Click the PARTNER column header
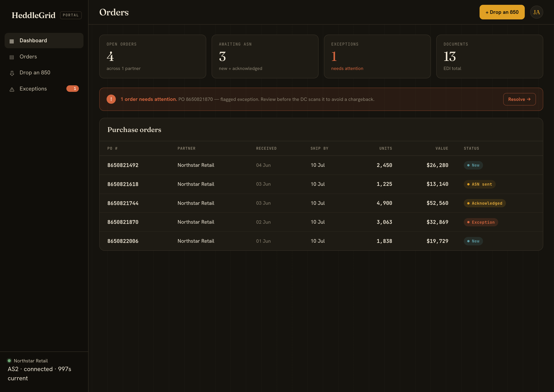Screen dimensions: 554x392 click(x=187, y=149)
